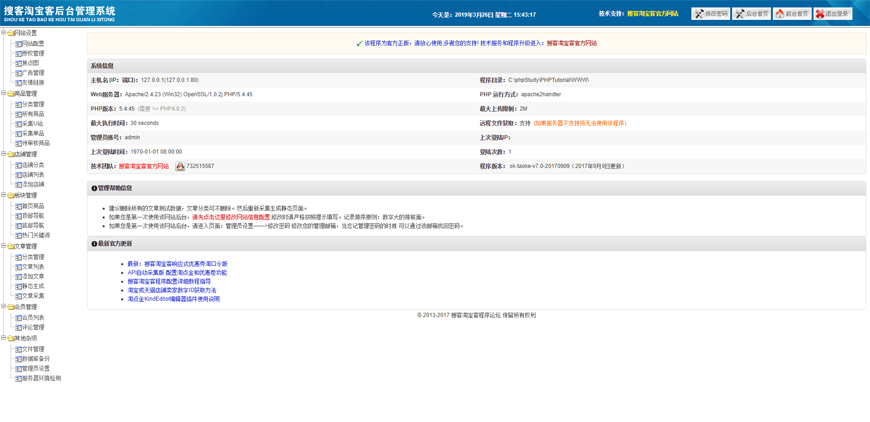Collapse the 文章管理 tree group
This screenshot has height=422, width=870.
pos(3,246)
